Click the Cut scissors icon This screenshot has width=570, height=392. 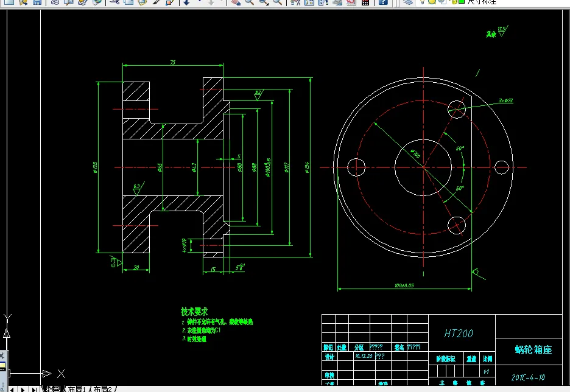click(x=114, y=2)
